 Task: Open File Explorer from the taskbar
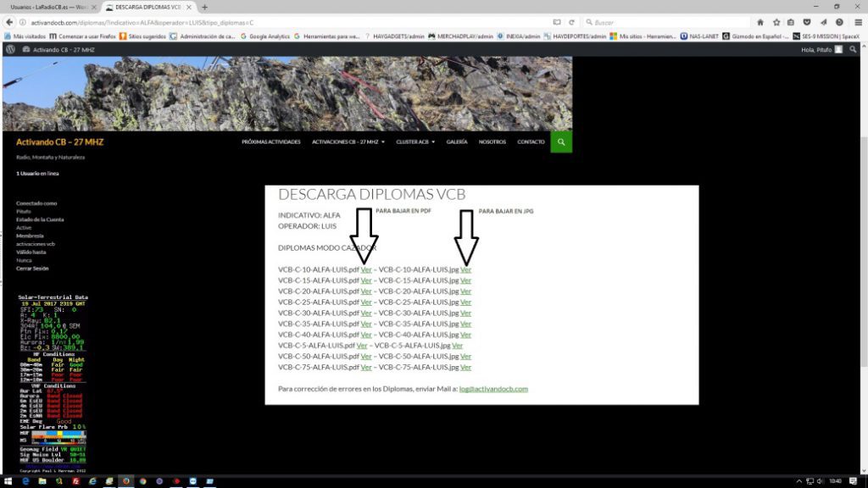click(42, 481)
